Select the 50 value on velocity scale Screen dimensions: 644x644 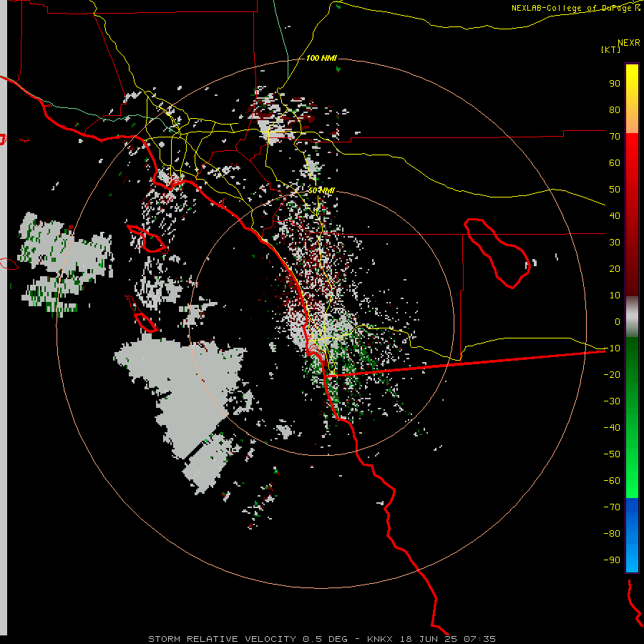coord(615,190)
